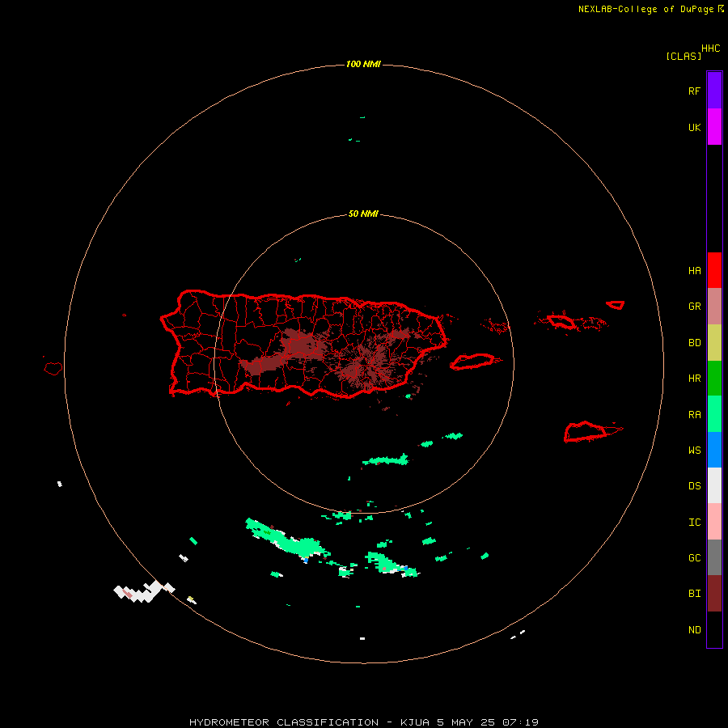
Task: Click the UK magenta legend swatch
Action: [x=714, y=127]
